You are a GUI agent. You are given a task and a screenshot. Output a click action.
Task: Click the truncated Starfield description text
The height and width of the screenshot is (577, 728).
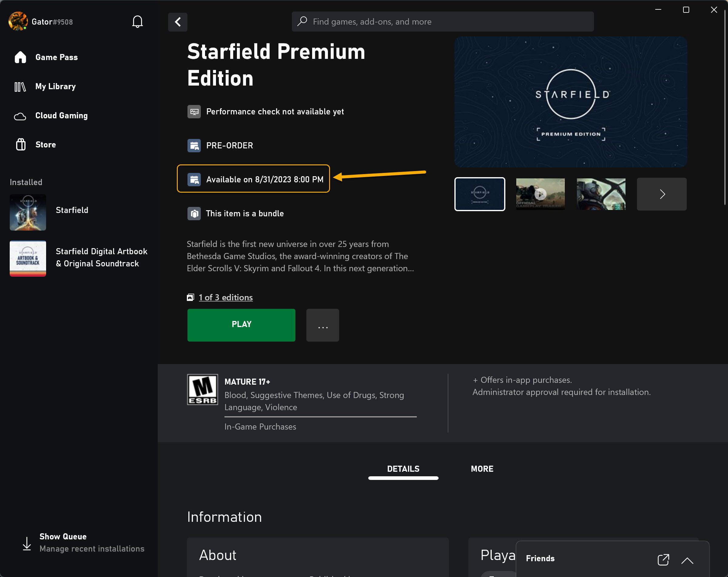tap(300, 256)
